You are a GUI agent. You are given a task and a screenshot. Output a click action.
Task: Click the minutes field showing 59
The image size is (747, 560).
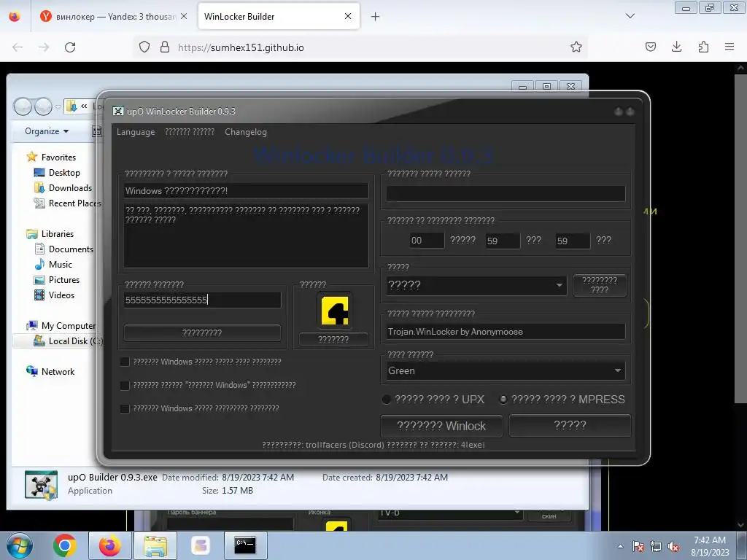coord(503,241)
